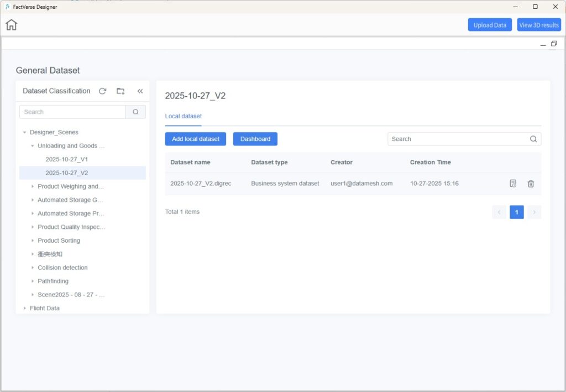This screenshot has width=566, height=392.
Task: Click the dataset table Search field
Action: (x=458, y=139)
